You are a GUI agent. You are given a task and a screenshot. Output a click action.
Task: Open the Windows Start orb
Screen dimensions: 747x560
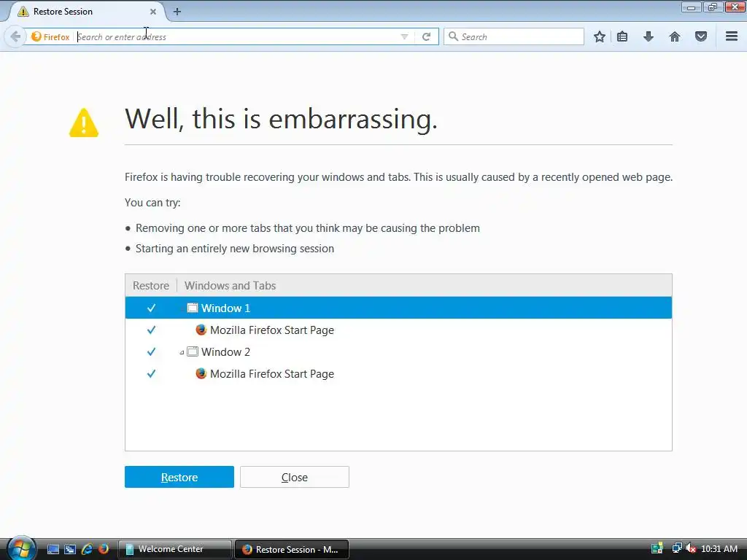(x=21, y=548)
